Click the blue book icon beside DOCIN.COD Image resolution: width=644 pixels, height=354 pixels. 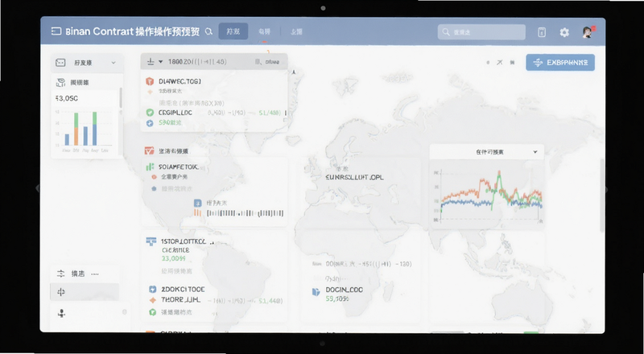tap(316, 291)
